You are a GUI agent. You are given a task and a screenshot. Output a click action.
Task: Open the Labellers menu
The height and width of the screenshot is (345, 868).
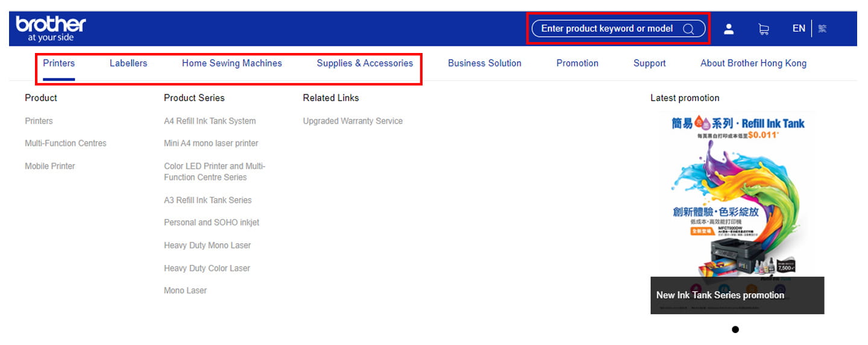128,63
